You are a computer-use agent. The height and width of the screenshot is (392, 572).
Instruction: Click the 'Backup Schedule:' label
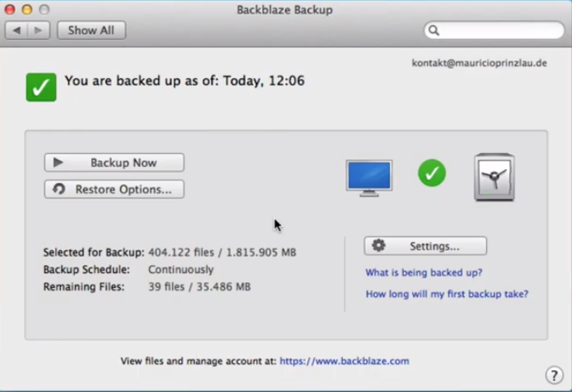[x=87, y=270]
